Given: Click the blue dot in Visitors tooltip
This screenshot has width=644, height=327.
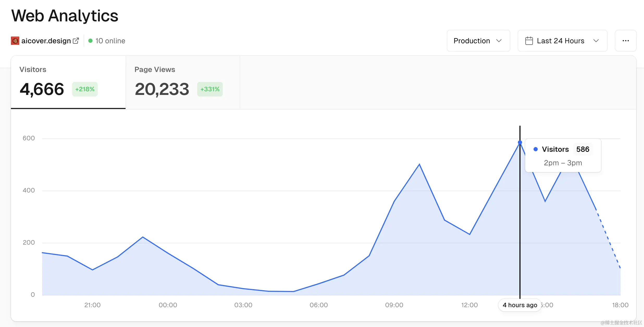Looking at the screenshot, I should 536,149.
